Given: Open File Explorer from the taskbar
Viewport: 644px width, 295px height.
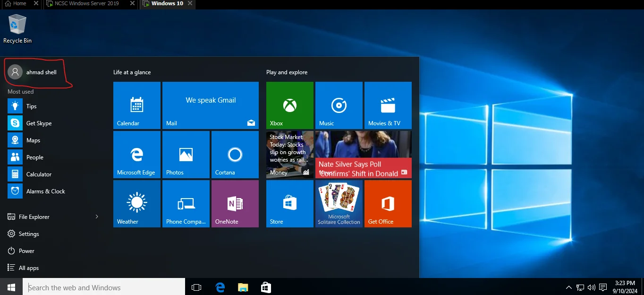Looking at the screenshot, I should (x=243, y=287).
